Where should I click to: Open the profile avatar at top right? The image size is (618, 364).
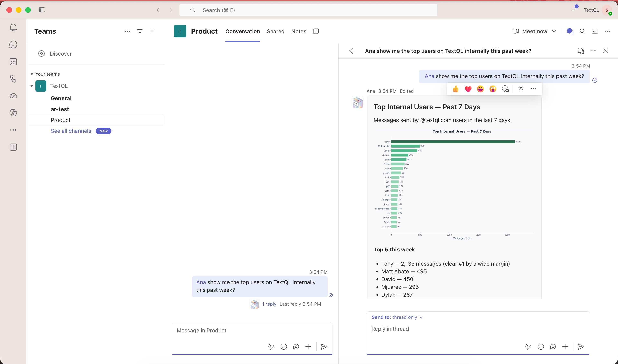tap(607, 10)
